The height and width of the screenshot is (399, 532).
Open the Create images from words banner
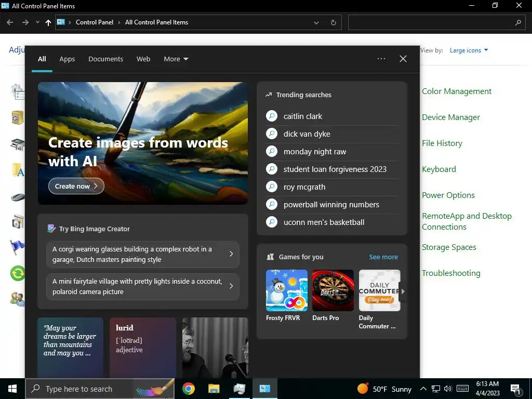pyautogui.click(x=143, y=143)
